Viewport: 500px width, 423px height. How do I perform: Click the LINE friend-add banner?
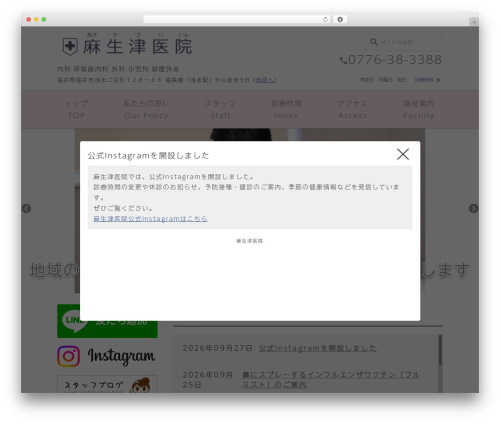pyautogui.click(x=107, y=321)
